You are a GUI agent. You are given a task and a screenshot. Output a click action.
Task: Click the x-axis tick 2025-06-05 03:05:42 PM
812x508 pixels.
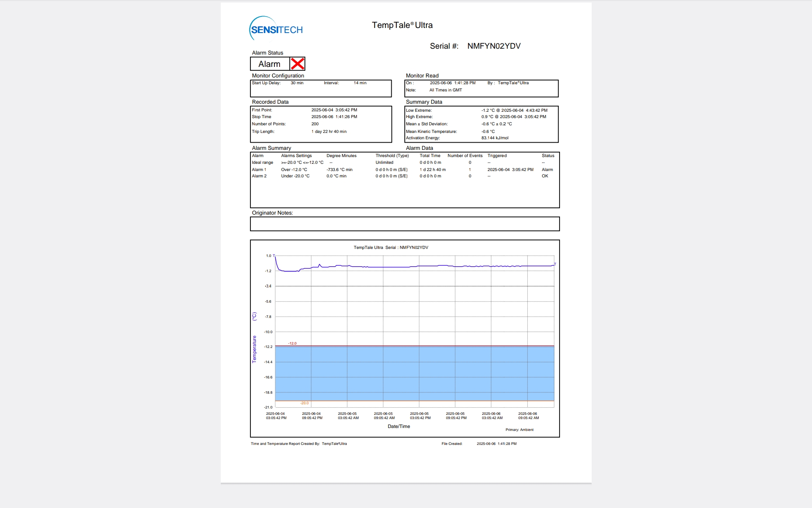(420, 416)
